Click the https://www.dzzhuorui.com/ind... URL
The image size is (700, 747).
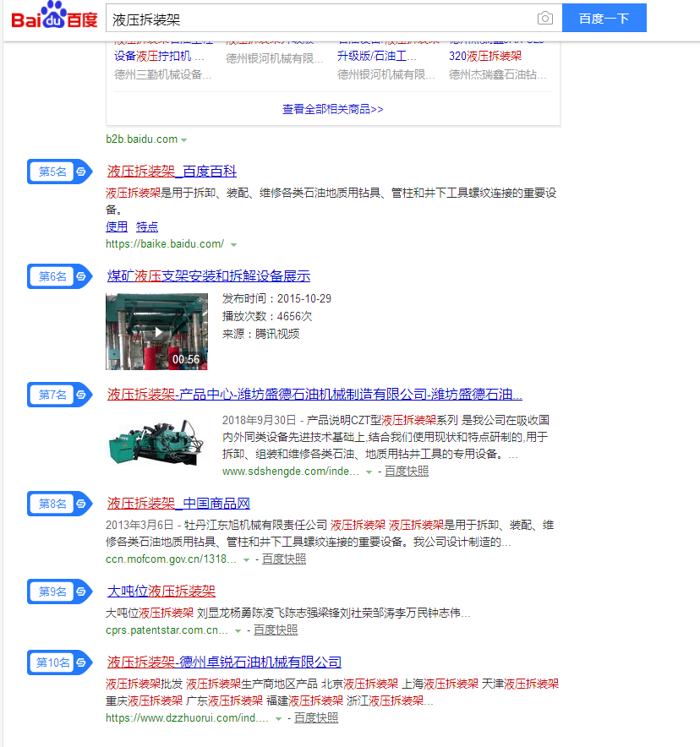tap(188, 718)
